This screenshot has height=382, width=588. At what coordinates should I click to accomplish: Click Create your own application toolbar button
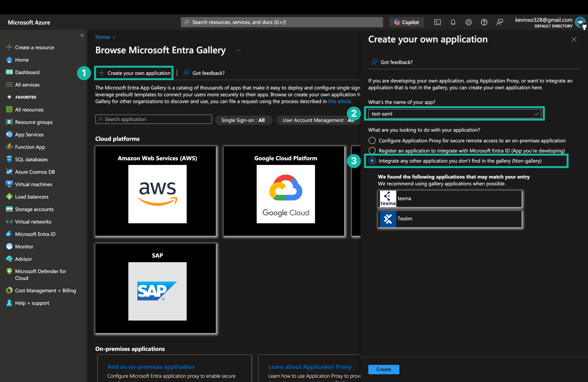[134, 73]
